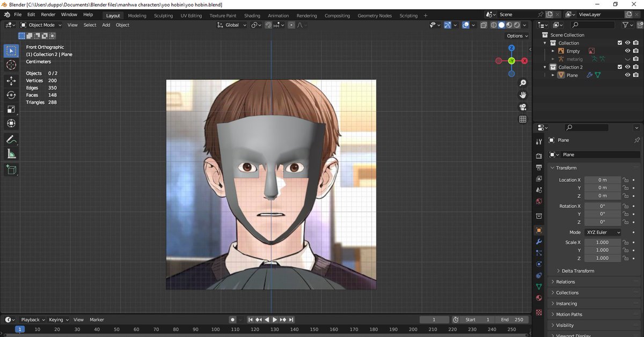Switch to Material Preview viewport shading
Viewport: 644px width, 337px height.
click(x=509, y=25)
